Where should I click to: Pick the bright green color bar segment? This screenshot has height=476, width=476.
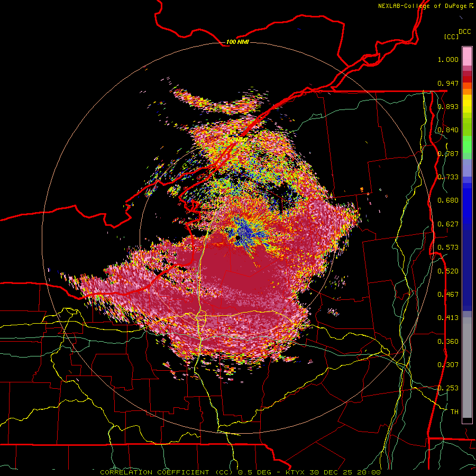click(467, 144)
